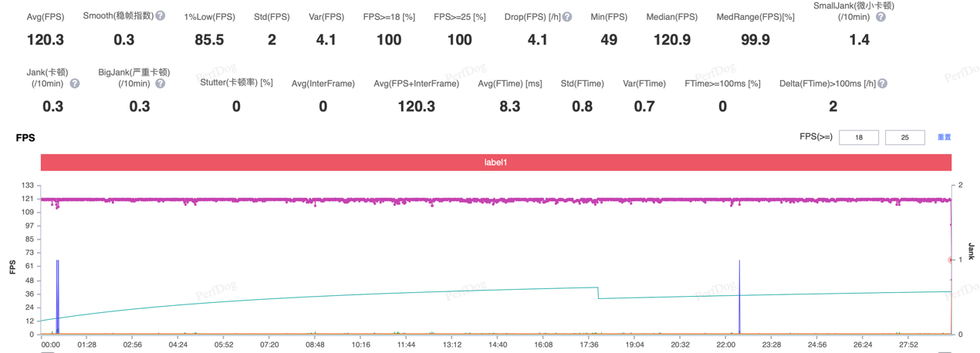Click the magenta FPS line at 121
Screen dimensions: 980x353
point(494,200)
